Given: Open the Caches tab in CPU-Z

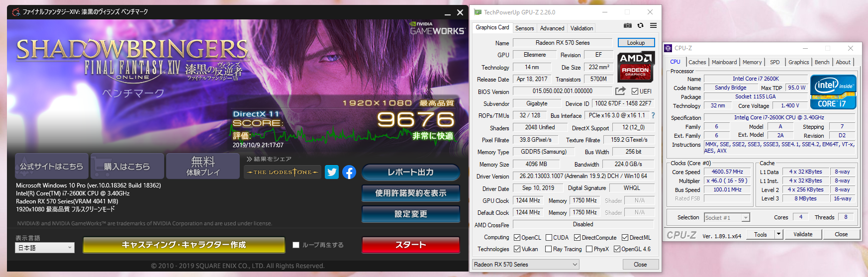Looking at the screenshot, I should click(697, 62).
